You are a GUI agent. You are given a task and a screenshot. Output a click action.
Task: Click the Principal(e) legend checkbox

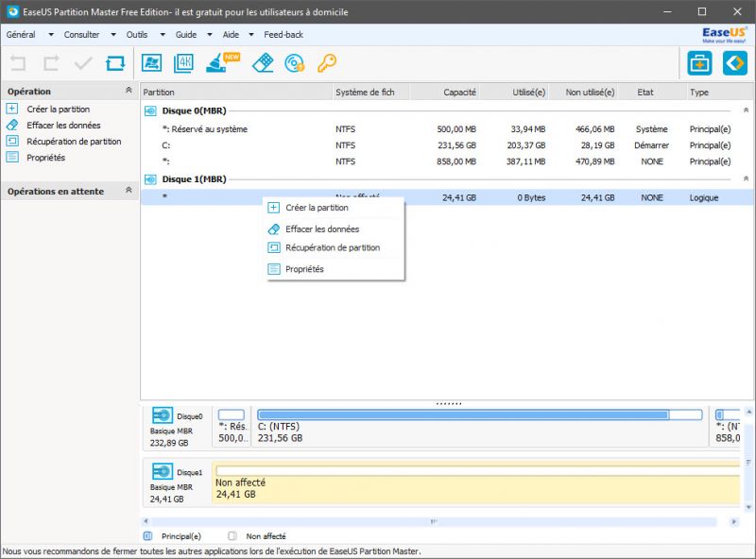pos(149,534)
